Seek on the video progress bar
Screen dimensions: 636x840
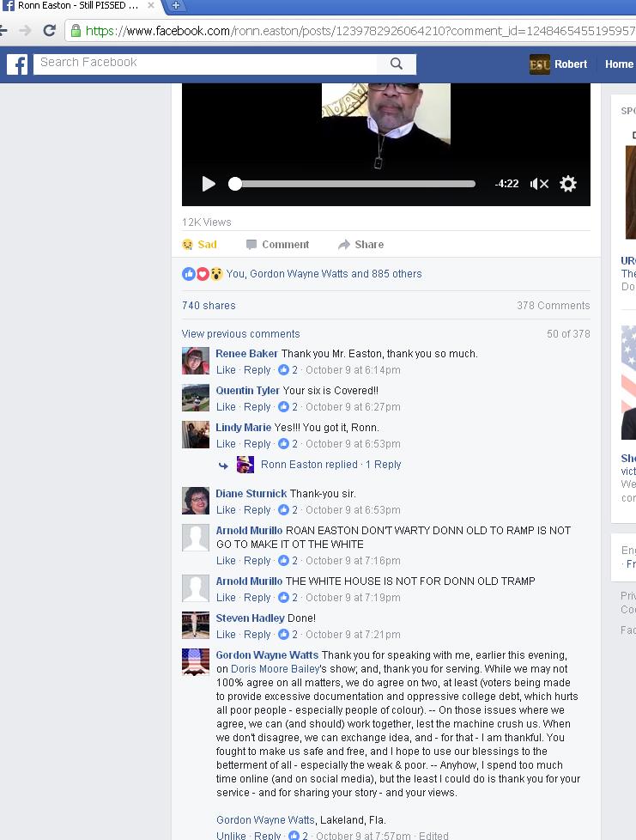[x=352, y=184]
